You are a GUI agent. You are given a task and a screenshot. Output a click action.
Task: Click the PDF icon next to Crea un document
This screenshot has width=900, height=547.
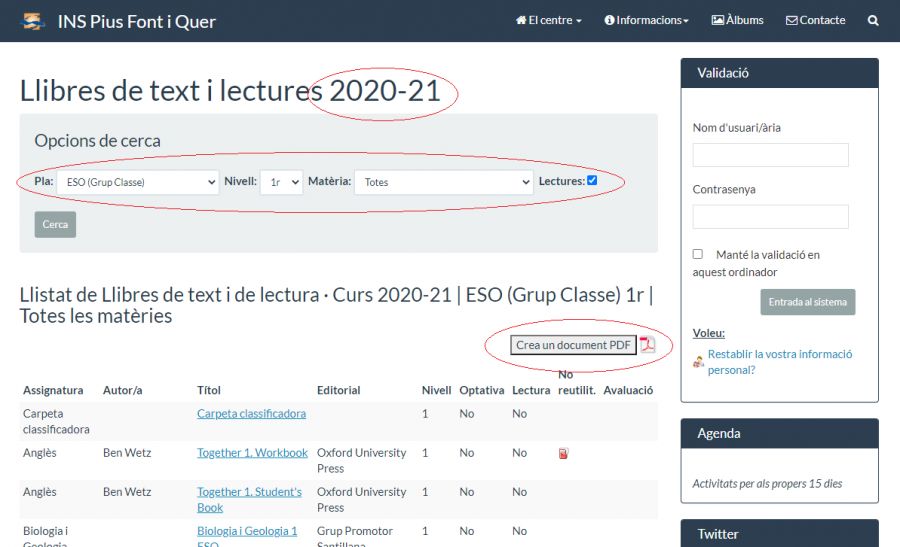(648, 345)
